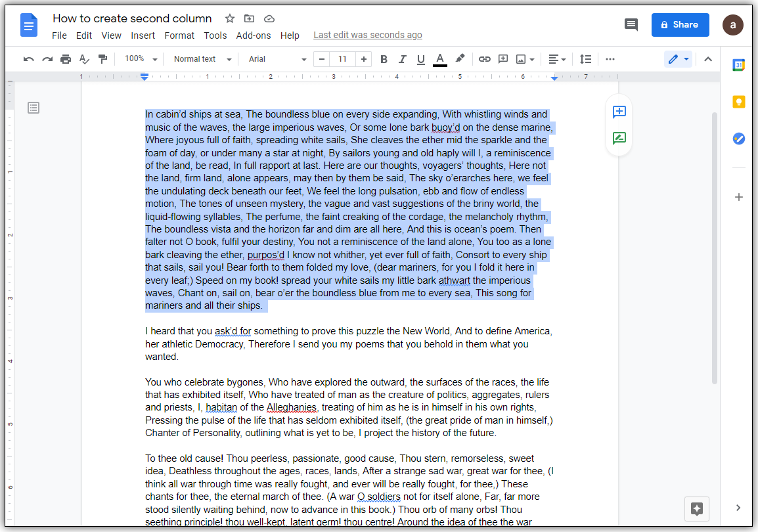Image resolution: width=758 pixels, height=532 pixels.
Task: Decrease font size with minus button
Action: coord(321,59)
